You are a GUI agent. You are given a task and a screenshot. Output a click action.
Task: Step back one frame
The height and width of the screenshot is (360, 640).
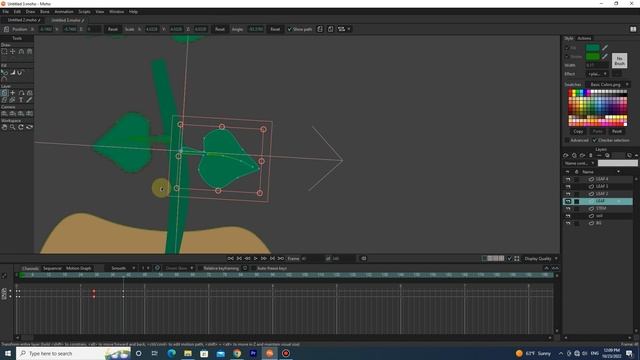(247, 258)
